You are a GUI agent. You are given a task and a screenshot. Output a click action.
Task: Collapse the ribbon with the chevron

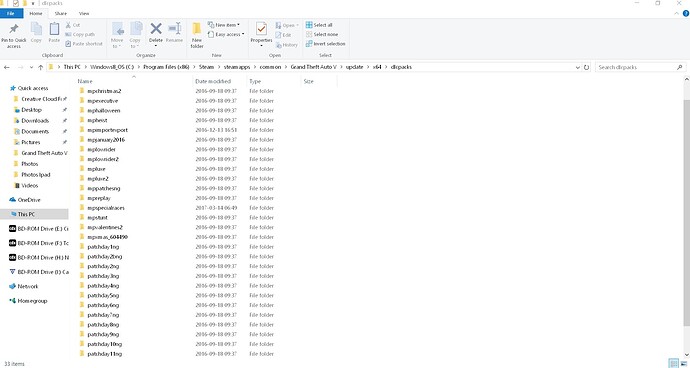coord(676,14)
